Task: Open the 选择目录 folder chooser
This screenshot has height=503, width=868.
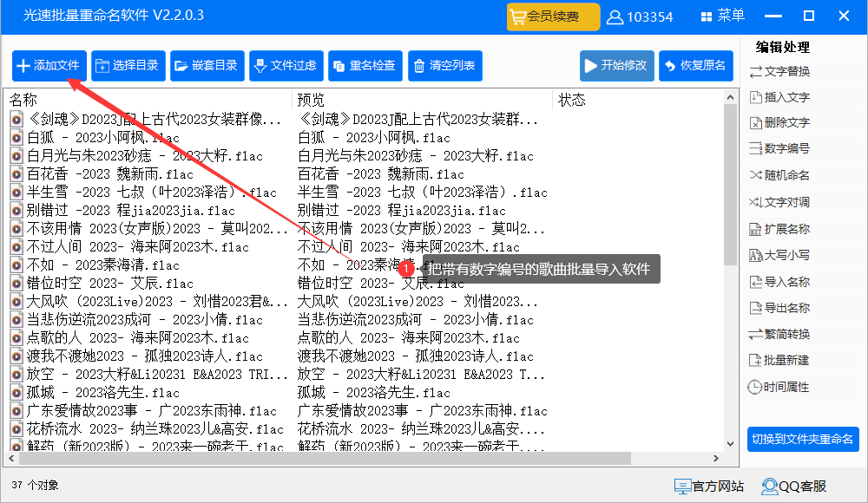Action: point(128,66)
